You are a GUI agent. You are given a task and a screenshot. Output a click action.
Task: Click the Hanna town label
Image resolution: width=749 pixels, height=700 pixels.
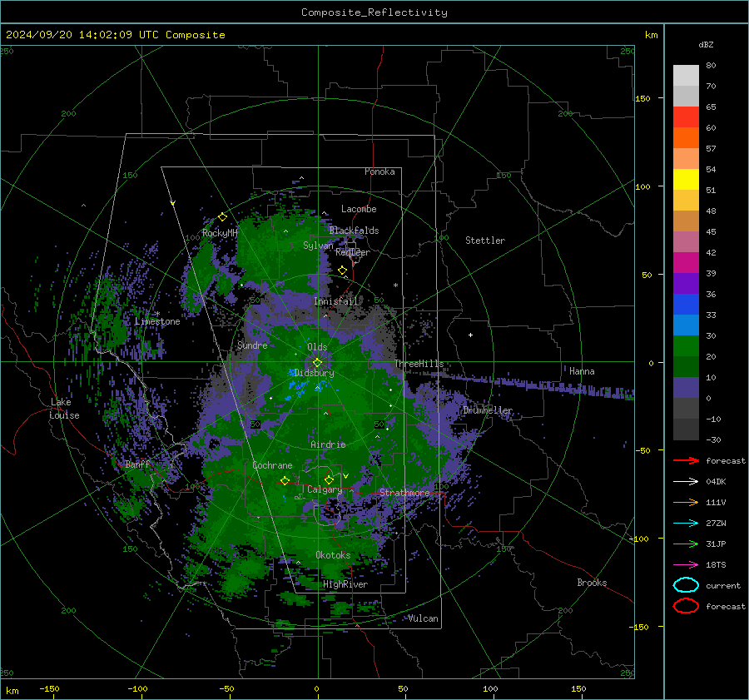[582, 371]
